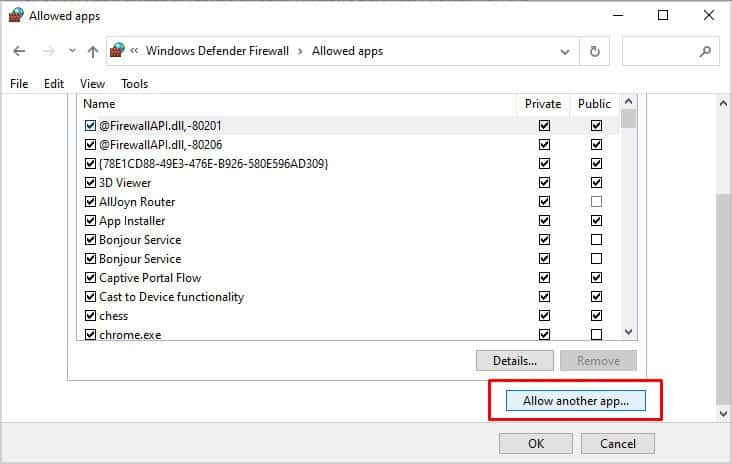
Task: Enable Public for chrome.exe
Action: (596, 334)
